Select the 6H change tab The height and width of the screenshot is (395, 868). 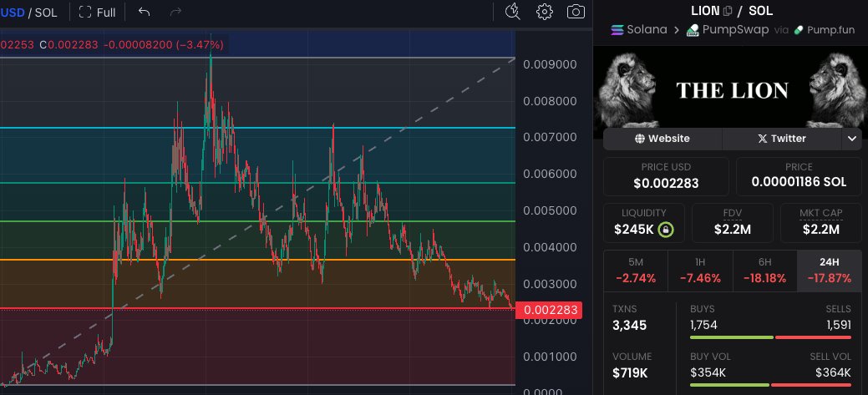(x=765, y=271)
